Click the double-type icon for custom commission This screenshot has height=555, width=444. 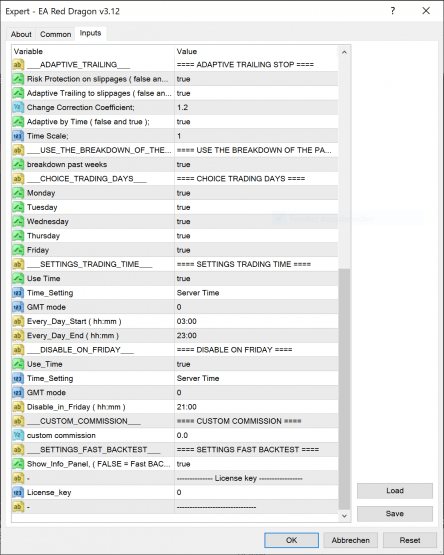[x=18, y=435]
